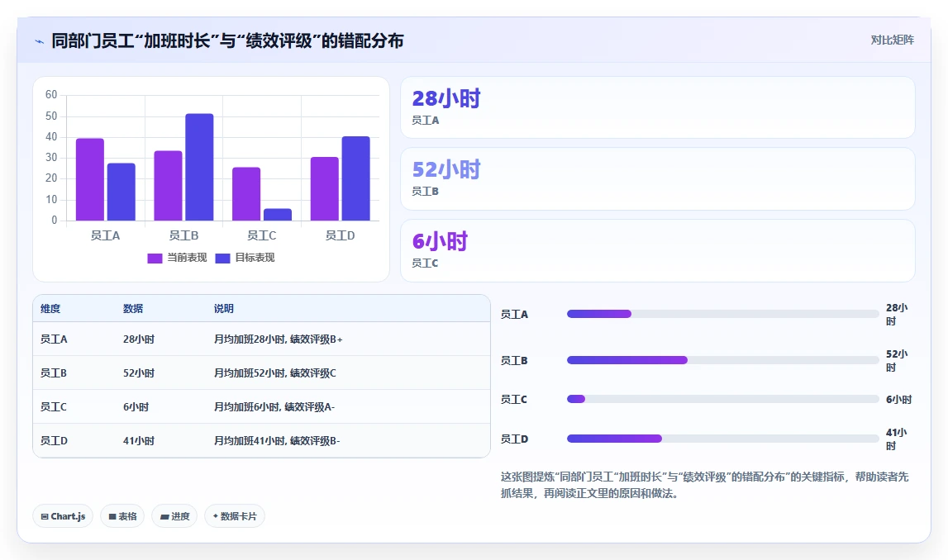Click the text 月均加班28小时, 绩效评级B+
The width and height of the screenshot is (948, 560).
click(278, 339)
